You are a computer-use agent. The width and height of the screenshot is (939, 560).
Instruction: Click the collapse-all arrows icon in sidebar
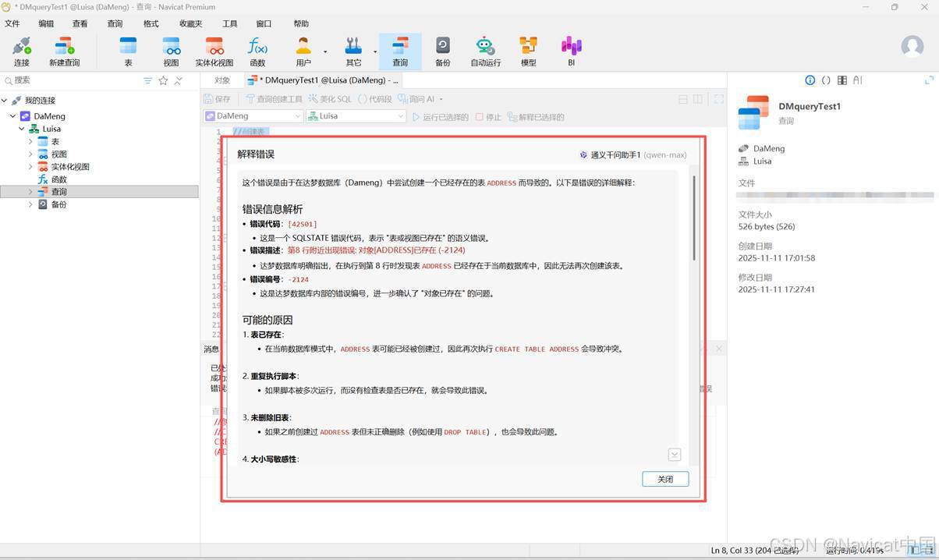[x=179, y=80]
